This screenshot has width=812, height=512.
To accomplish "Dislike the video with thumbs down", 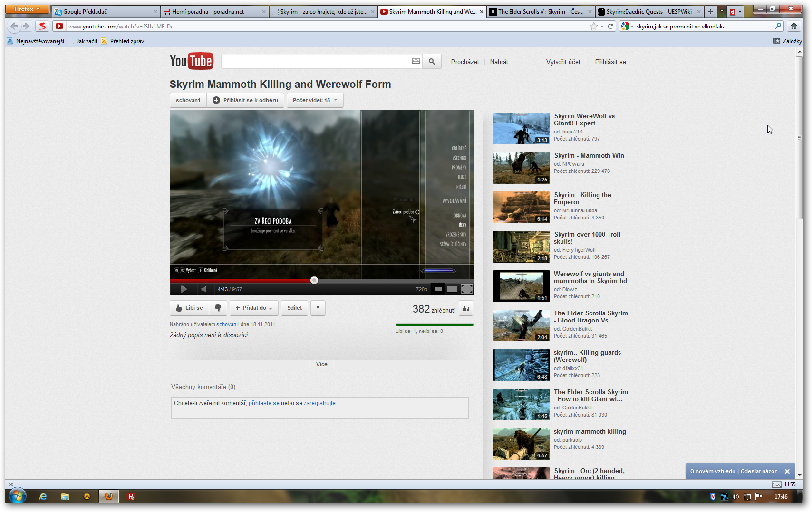I will [x=218, y=308].
